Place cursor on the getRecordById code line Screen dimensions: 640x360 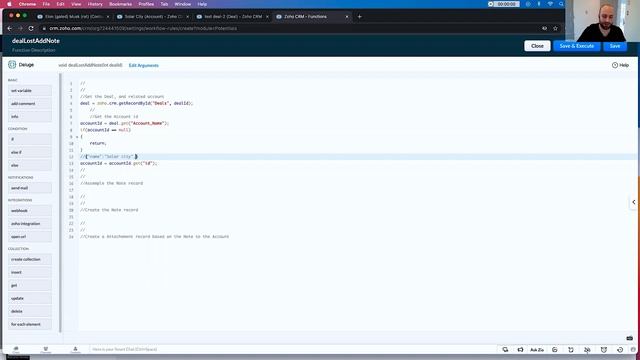tap(136, 103)
